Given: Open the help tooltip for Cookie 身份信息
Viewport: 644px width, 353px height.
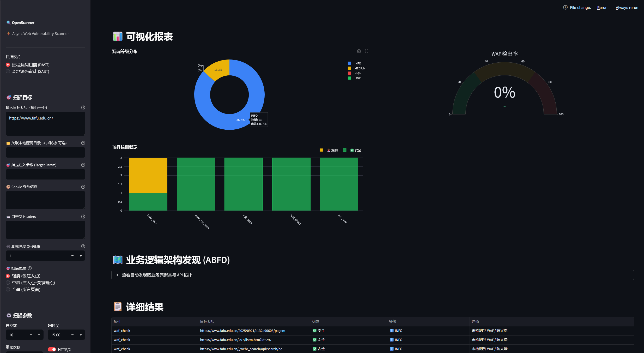Looking at the screenshot, I should pos(83,187).
